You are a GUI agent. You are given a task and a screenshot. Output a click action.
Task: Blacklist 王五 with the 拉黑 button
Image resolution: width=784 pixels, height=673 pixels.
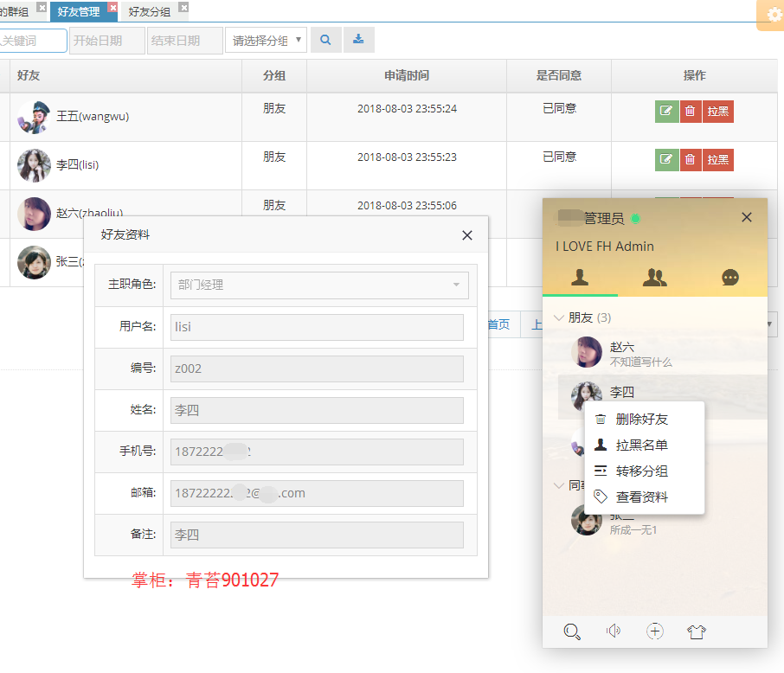[717, 111]
